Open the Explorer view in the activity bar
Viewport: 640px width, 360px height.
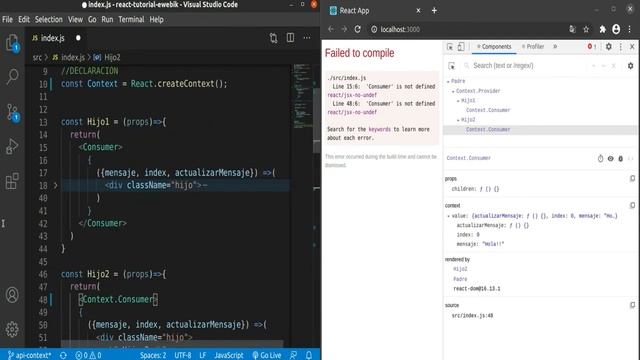point(12,43)
